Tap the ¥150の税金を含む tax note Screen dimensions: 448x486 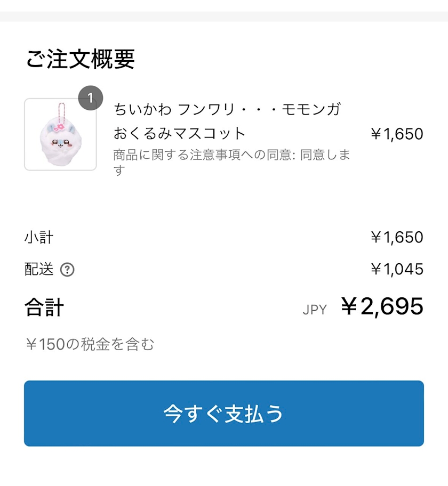[x=90, y=344]
